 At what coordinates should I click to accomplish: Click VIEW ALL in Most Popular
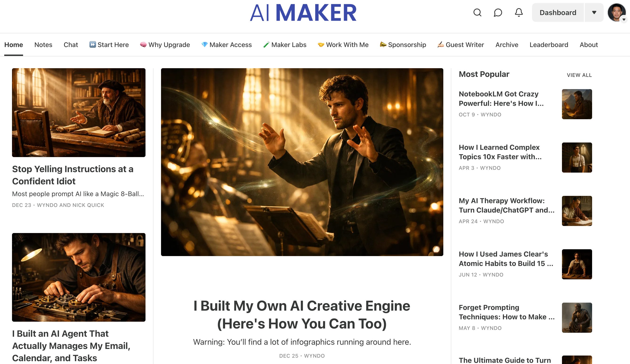(579, 75)
